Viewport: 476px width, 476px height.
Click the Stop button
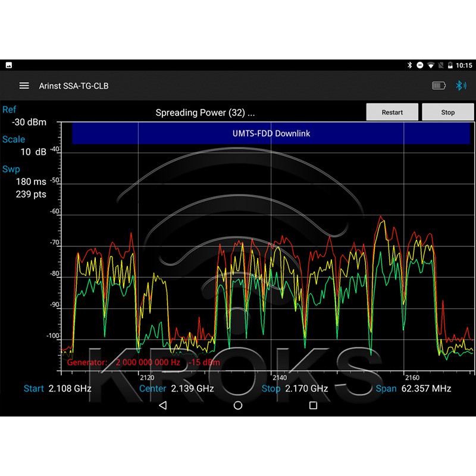447,112
